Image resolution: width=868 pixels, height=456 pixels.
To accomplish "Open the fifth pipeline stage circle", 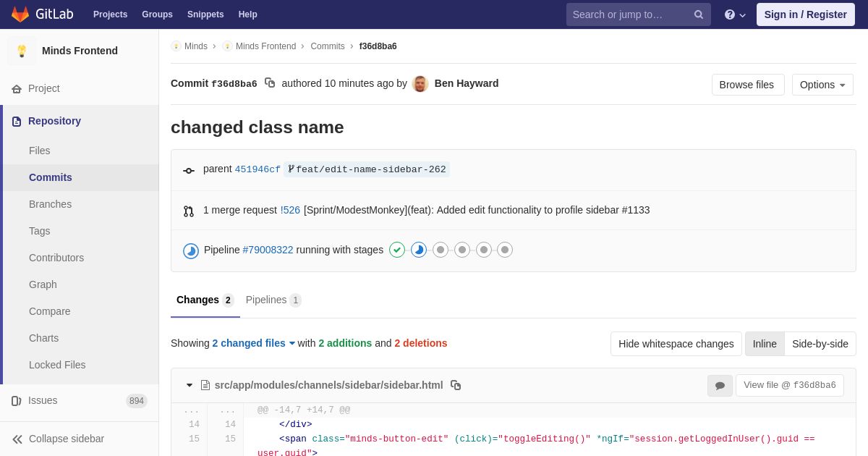I will 484,250.
